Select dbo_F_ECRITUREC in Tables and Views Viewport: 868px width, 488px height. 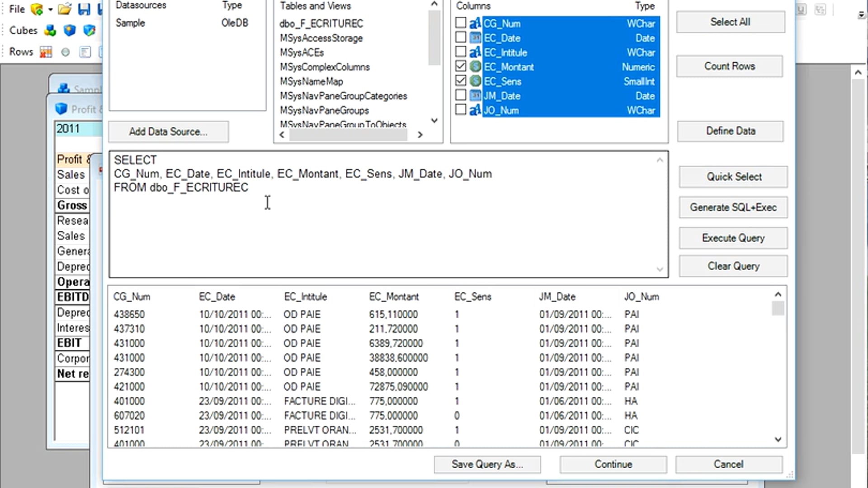pos(321,23)
